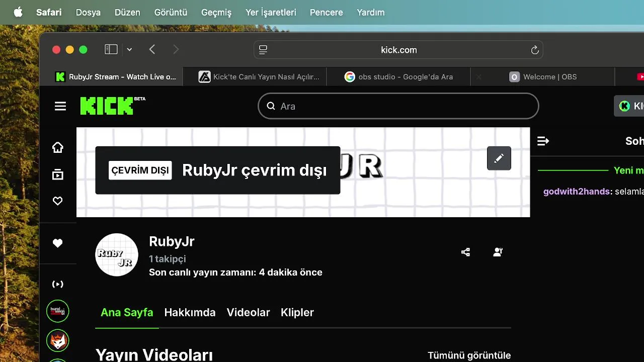Switch to the RubyJr Stream tab
The width and height of the screenshot is (644, 362).
[116, 77]
